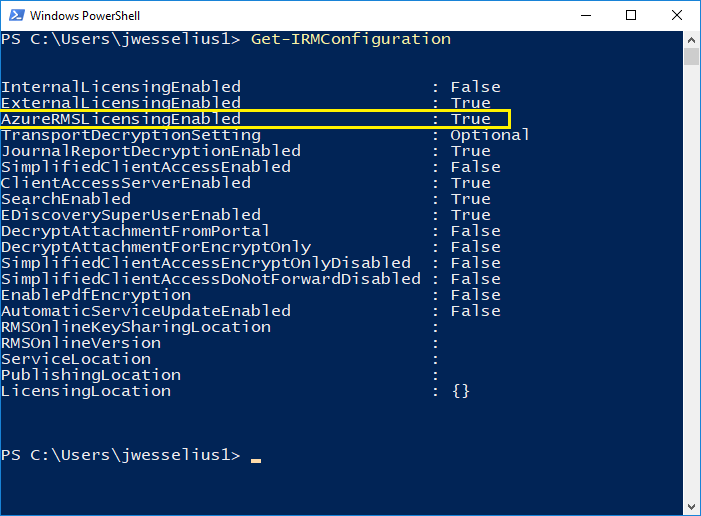Click the SearchEnabled property name
The width and height of the screenshot is (701, 516).
(x=66, y=199)
